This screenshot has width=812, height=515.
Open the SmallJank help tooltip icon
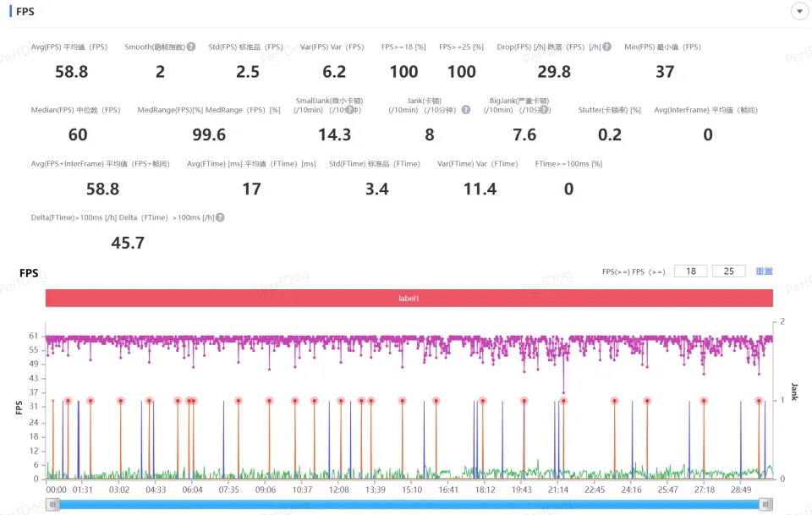[348, 110]
